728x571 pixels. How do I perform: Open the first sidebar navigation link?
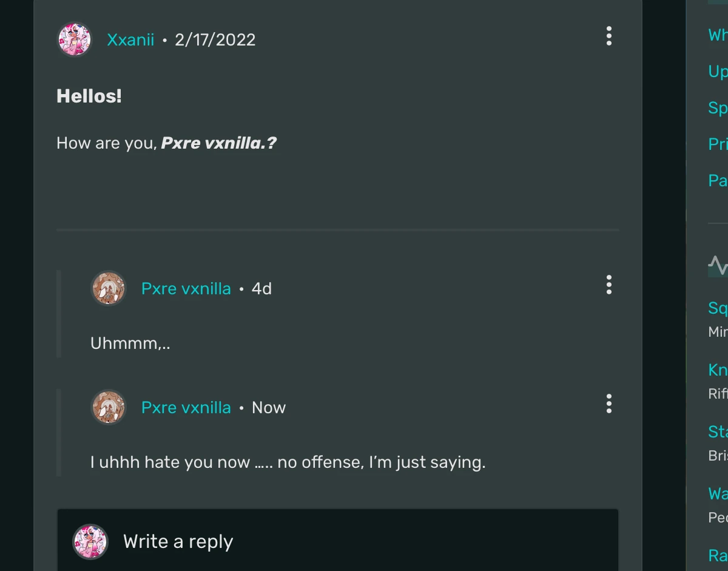point(718,35)
